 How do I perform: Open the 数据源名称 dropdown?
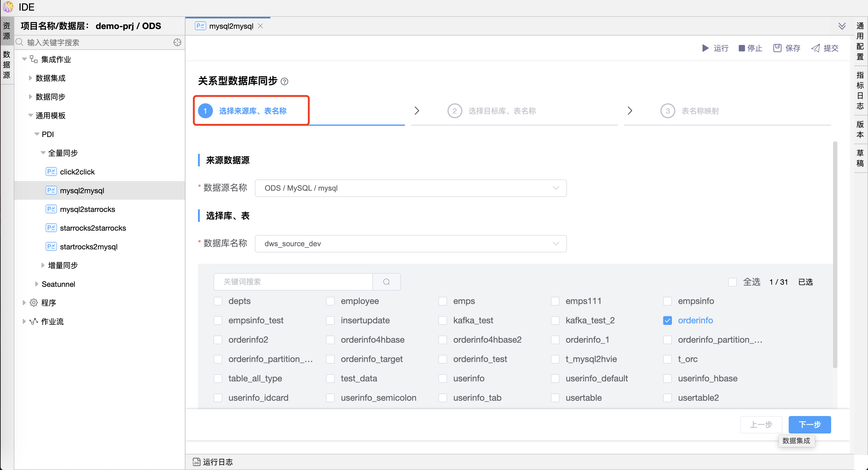click(410, 188)
